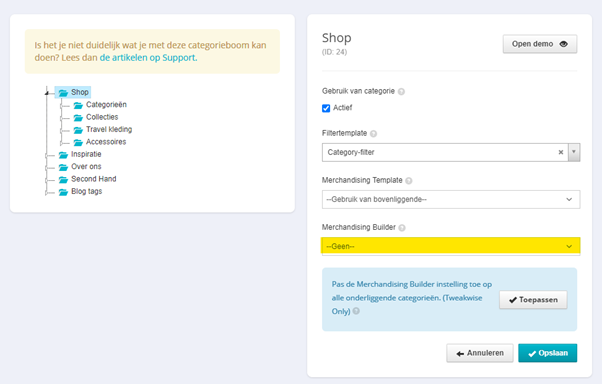Select Second Hand in the category tree
The image size is (602, 384).
[x=94, y=179]
